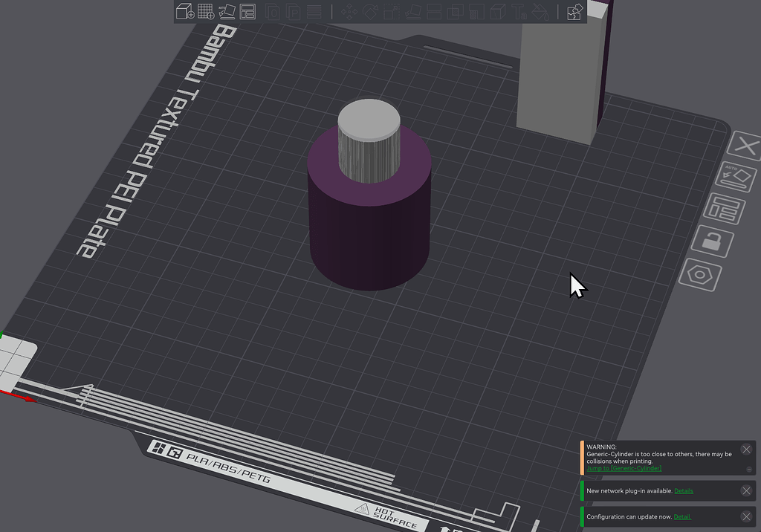
Task: Dismiss the Generic-Cylinder warning notification
Action: (x=746, y=450)
